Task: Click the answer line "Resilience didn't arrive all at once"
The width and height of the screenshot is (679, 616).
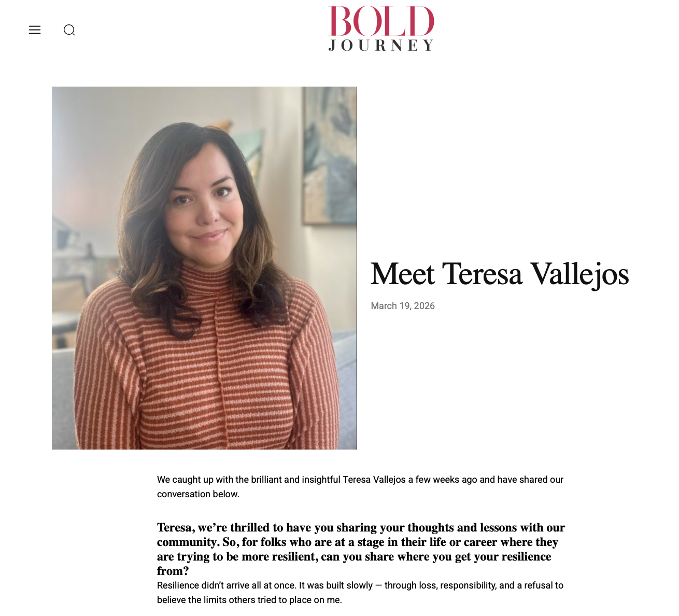Action: pyautogui.click(x=360, y=585)
